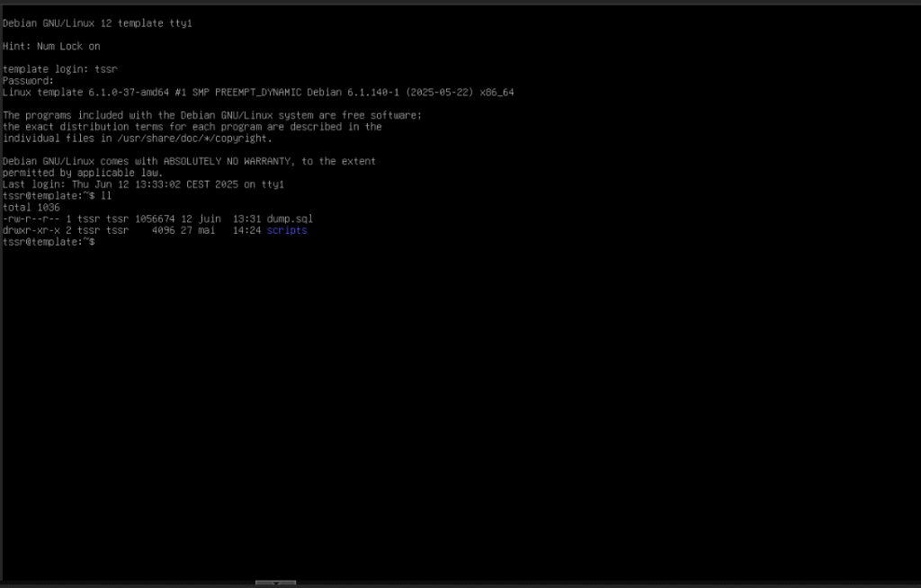This screenshot has height=588, width=921.
Task: Click the 'total 1036' output line
Action: click(31, 207)
